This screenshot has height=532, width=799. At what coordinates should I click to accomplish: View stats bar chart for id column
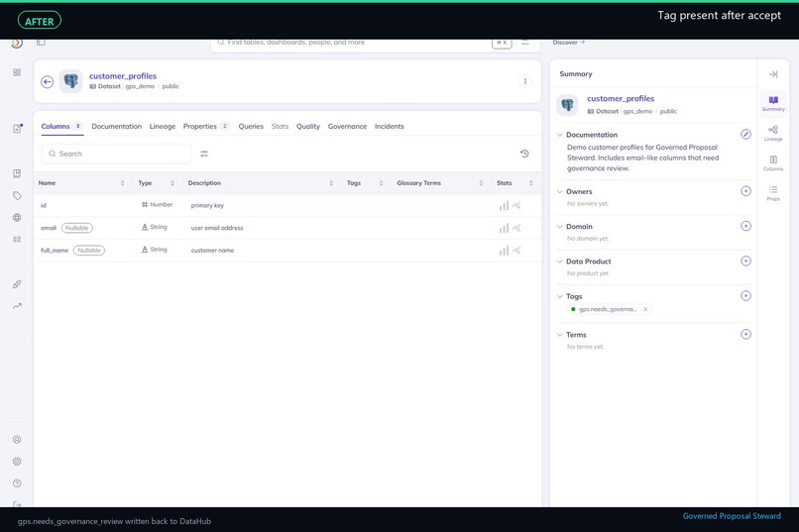[504, 206]
